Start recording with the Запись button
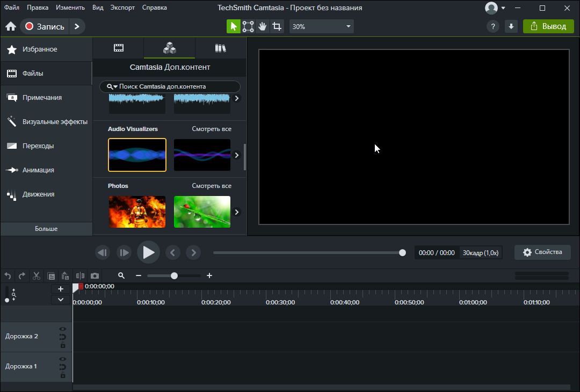 click(45, 26)
